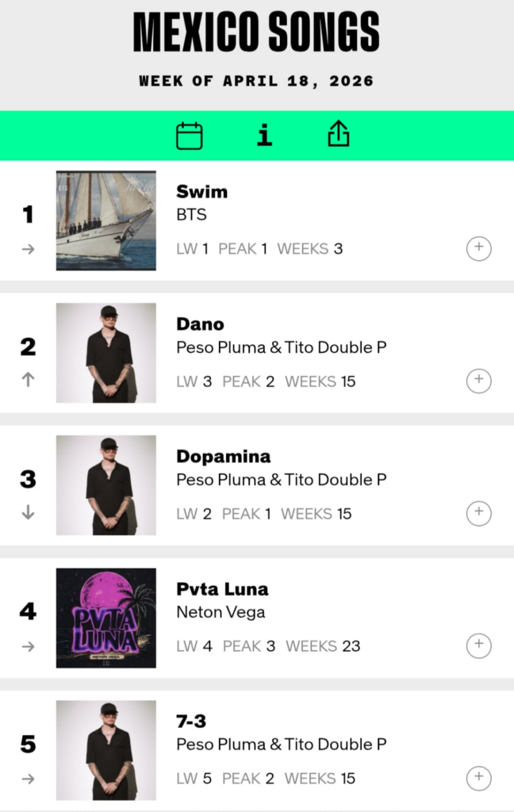Expand Dopamina row using plus icon
This screenshot has width=514, height=812.
point(478,514)
